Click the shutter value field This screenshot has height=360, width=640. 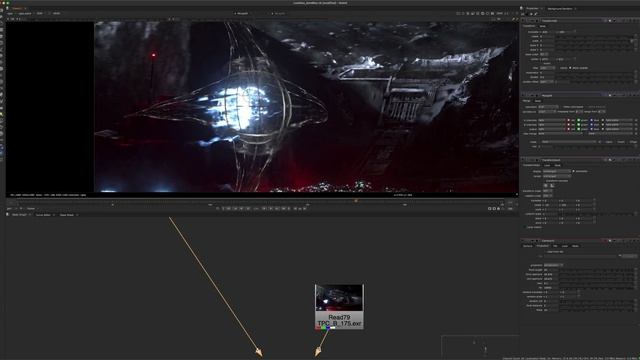[x=547, y=77]
